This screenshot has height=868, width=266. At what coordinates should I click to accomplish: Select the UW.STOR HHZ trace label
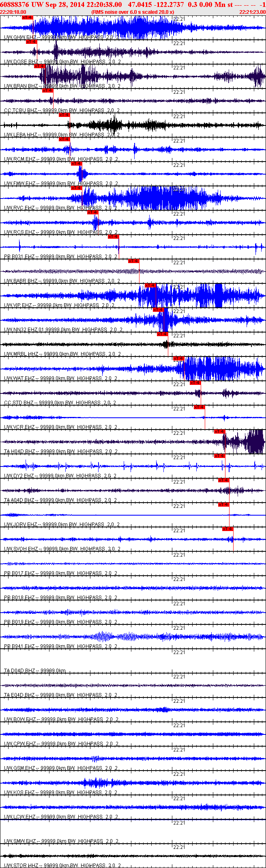tap(62, 866)
